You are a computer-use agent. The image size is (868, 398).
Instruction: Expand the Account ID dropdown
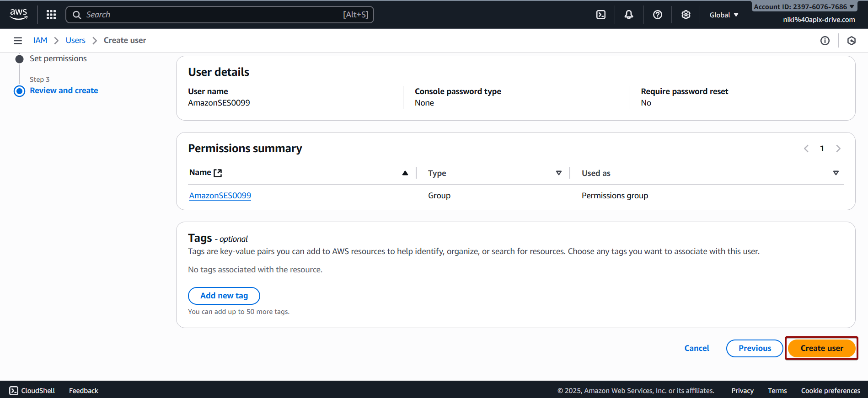coord(804,6)
